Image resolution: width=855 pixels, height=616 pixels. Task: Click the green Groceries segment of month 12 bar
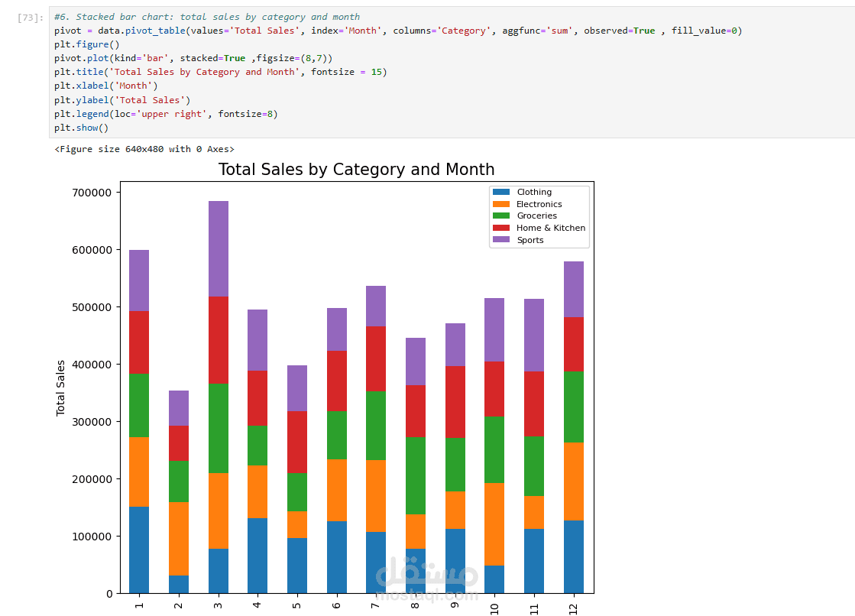573,407
